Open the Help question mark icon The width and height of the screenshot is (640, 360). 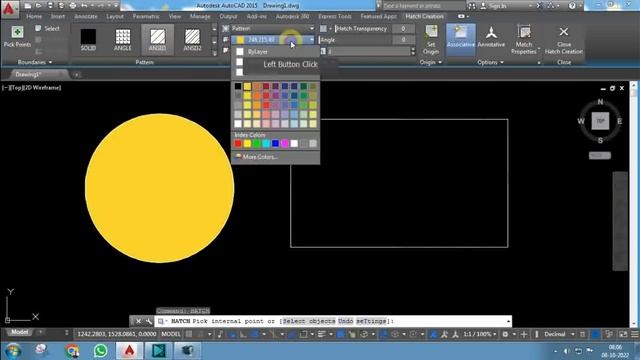click(x=572, y=6)
